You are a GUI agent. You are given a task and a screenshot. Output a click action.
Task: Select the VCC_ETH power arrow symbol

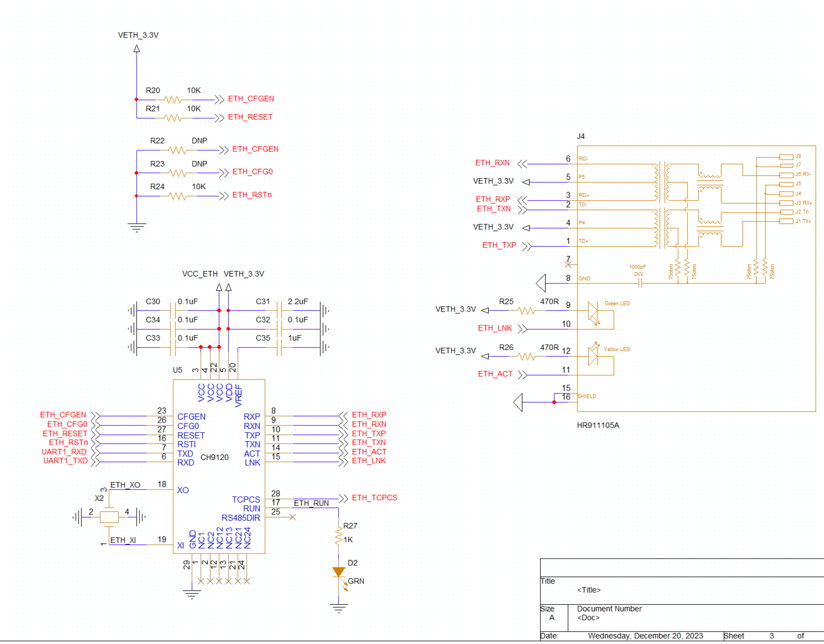coord(219,288)
